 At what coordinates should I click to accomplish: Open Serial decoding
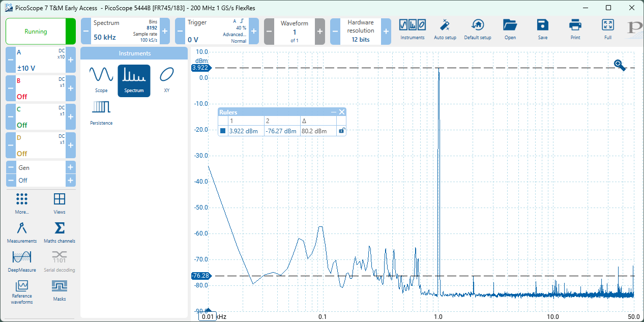pos(60,261)
